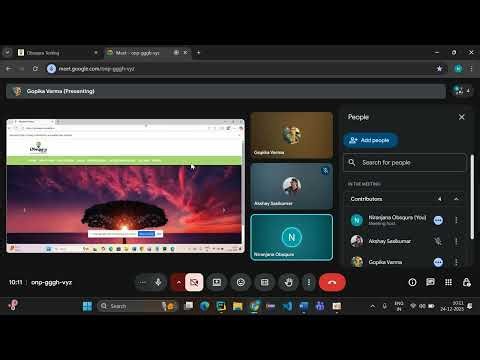Click the Gopika Varma (Presenting) banner
This screenshot has height=360, width=480.
(x=226, y=91)
